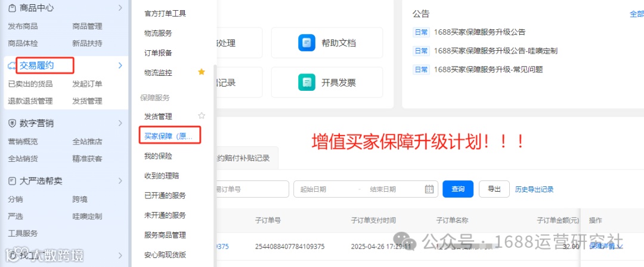Toggle the empty star beside 发货管理
This screenshot has height=267, width=644.
[x=202, y=116]
